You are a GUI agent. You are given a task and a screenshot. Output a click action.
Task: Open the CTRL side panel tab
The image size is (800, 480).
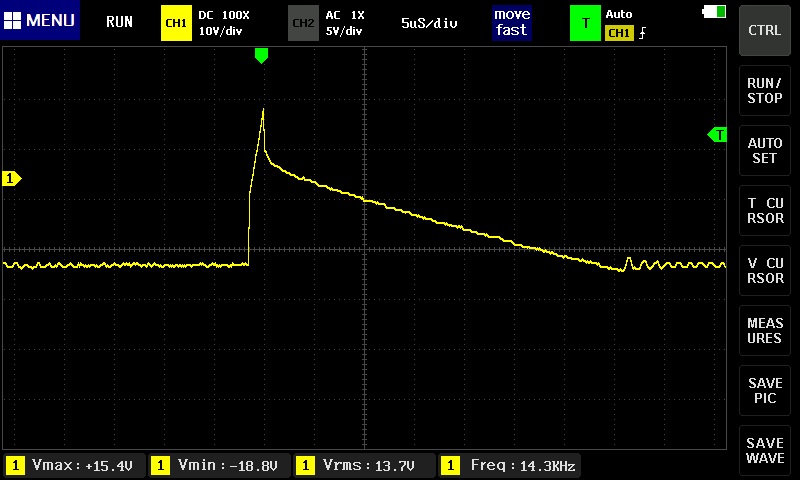pyautogui.click(x=765, y=30)
